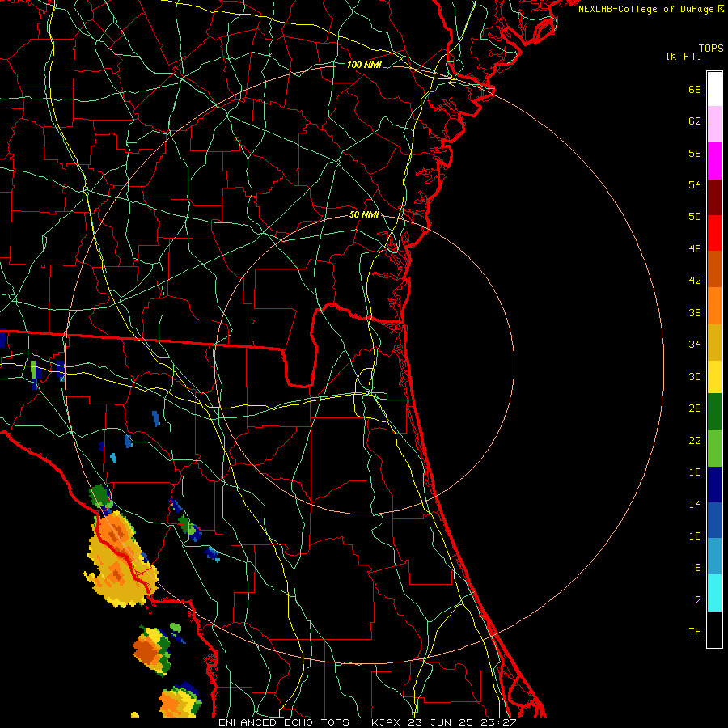This screenshot has height=728, width=728.
Task: Click the navy 14-18 kft legend swatch
Action: pyautogui.click(x=714, y=485)
